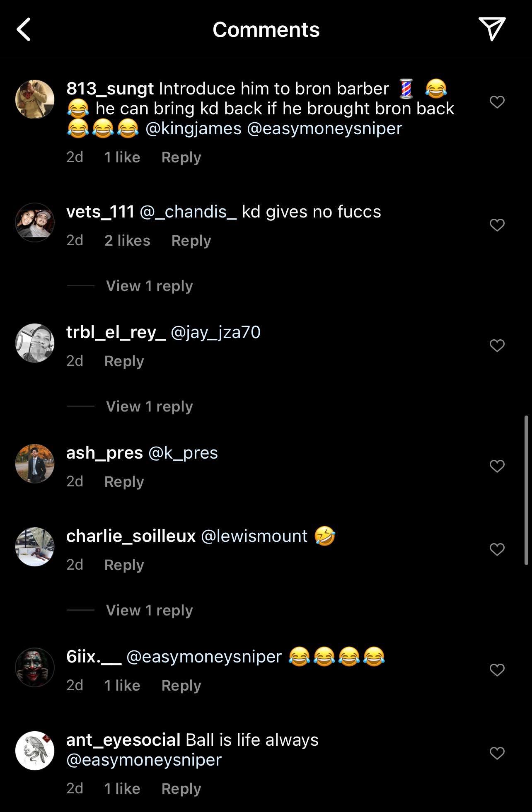Click the comments scrollbar
The image size is (532, 812).
526,490
